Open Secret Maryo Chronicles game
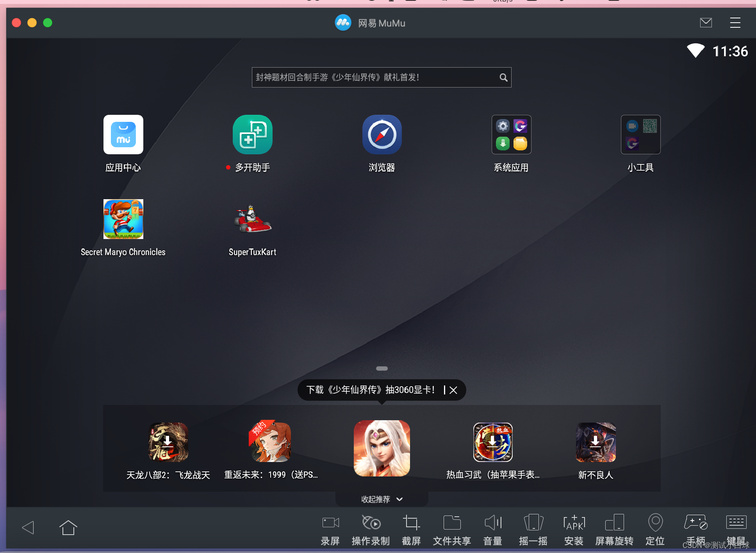Image resolution: width=756 pixels, height=553 pixels. [x=123, y=219]
